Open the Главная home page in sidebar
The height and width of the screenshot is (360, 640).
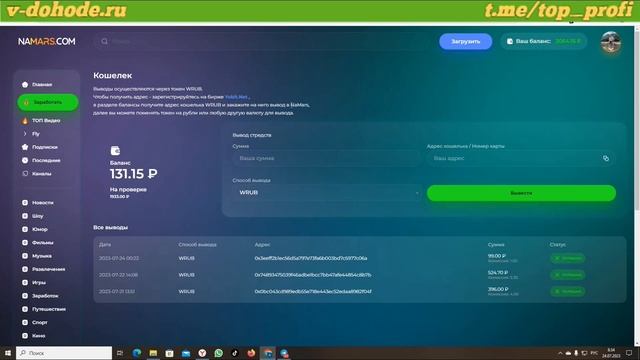coord(37,84)
